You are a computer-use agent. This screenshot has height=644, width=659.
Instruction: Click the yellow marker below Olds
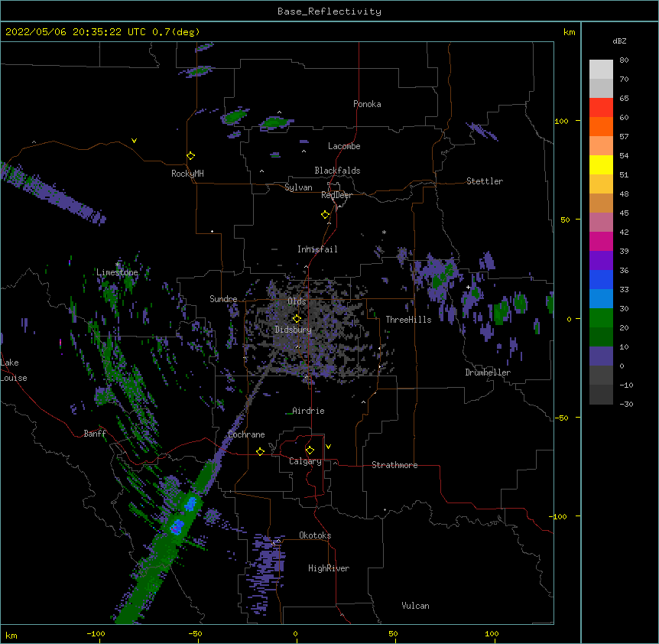click(x=297, y=318)
